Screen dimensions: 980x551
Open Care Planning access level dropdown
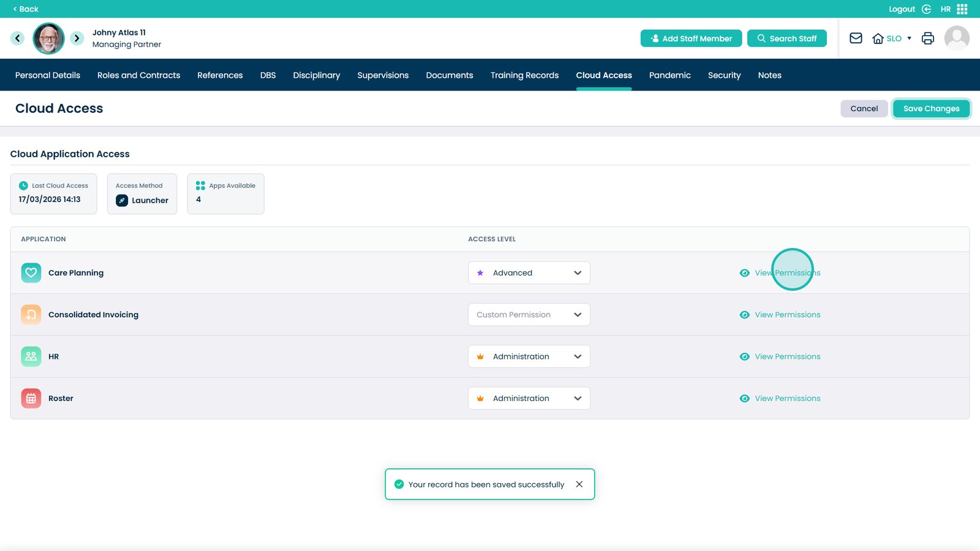(529, 273)
